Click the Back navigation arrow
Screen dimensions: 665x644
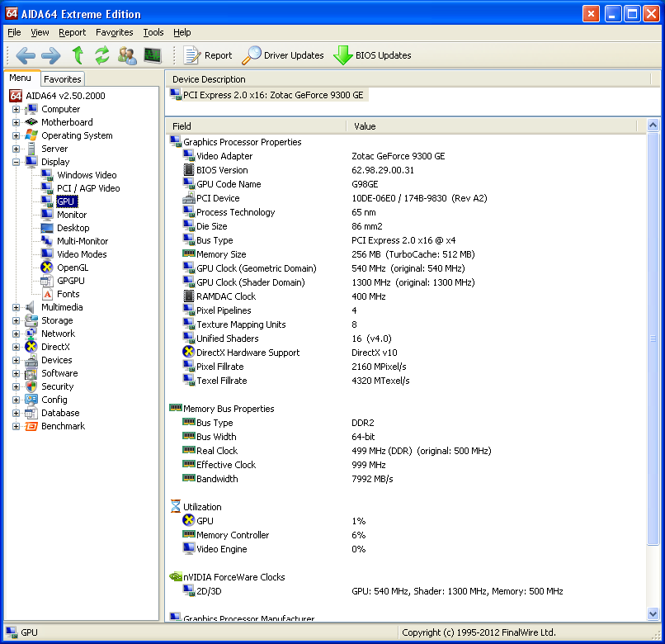click(x=25, y=55)
